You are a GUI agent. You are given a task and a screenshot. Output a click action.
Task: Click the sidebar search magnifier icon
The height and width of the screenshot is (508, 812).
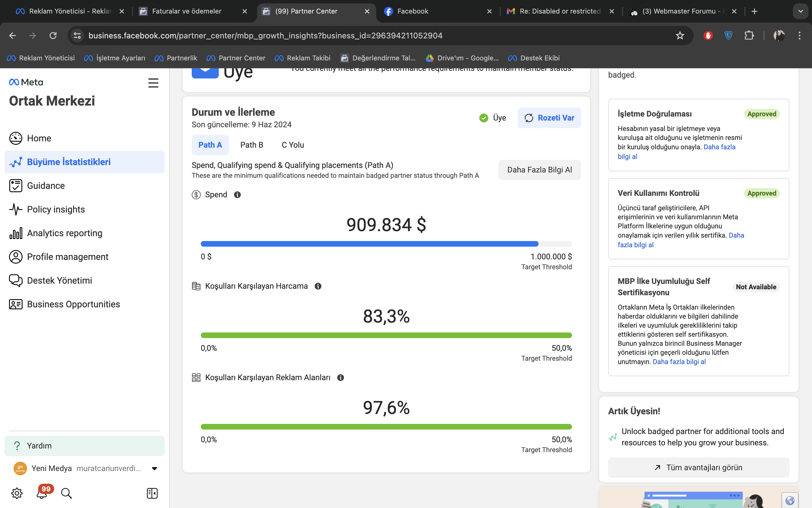coord(67,493)
